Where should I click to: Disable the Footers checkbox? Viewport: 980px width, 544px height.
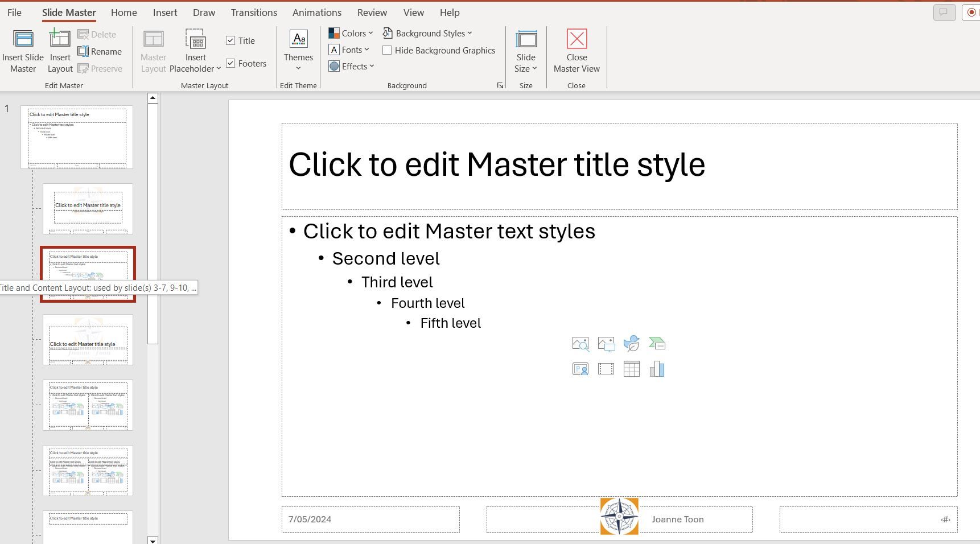(230, 63)
